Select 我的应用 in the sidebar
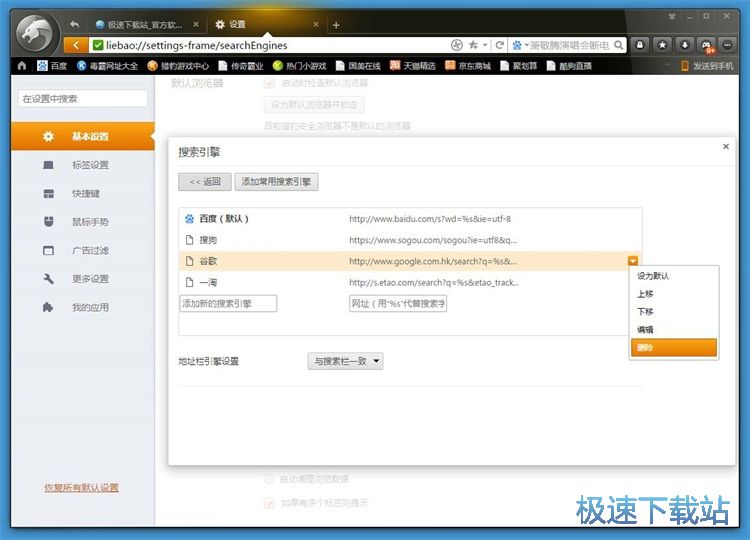This screenshot has height=540, width=750. coord(83,307)
